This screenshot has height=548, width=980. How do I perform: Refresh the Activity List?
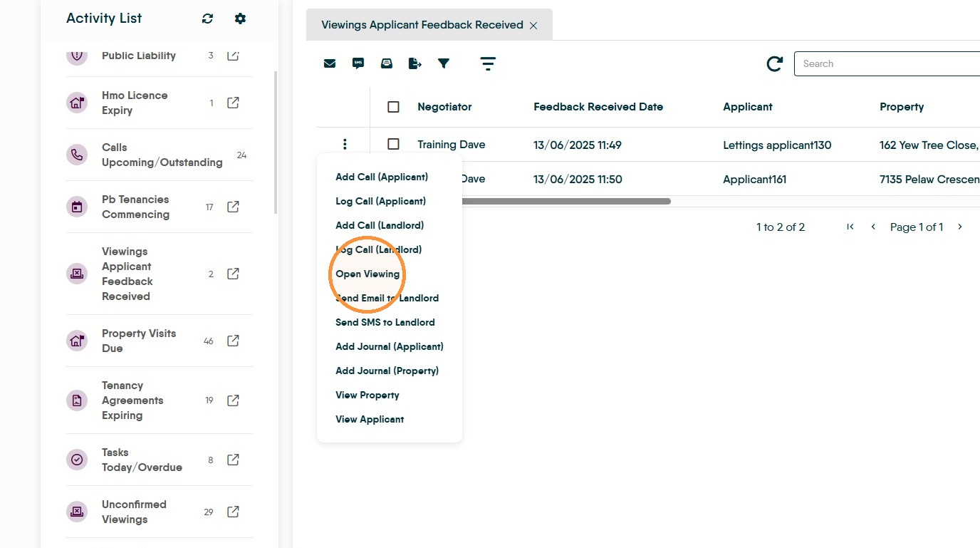[x=207, y=19]
